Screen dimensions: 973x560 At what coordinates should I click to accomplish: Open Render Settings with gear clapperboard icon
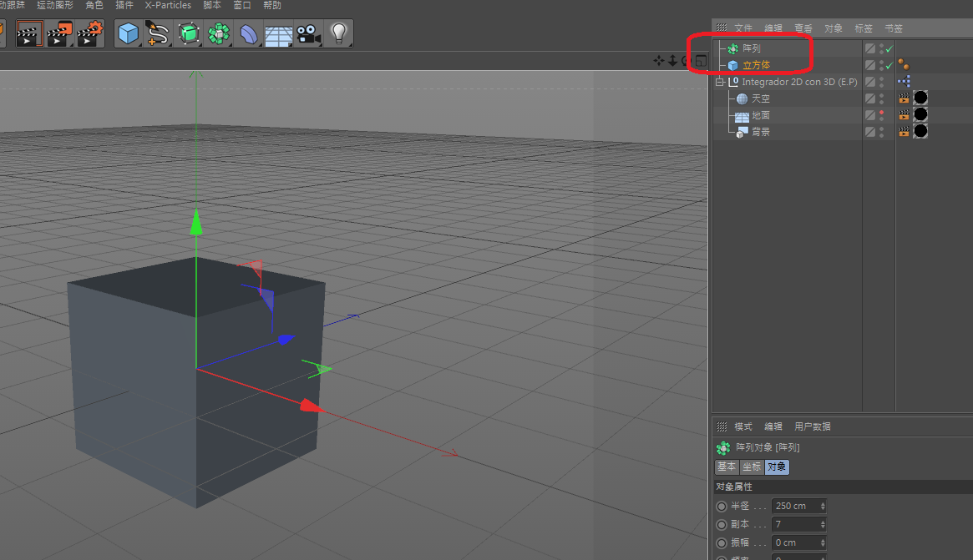point(90,33)
